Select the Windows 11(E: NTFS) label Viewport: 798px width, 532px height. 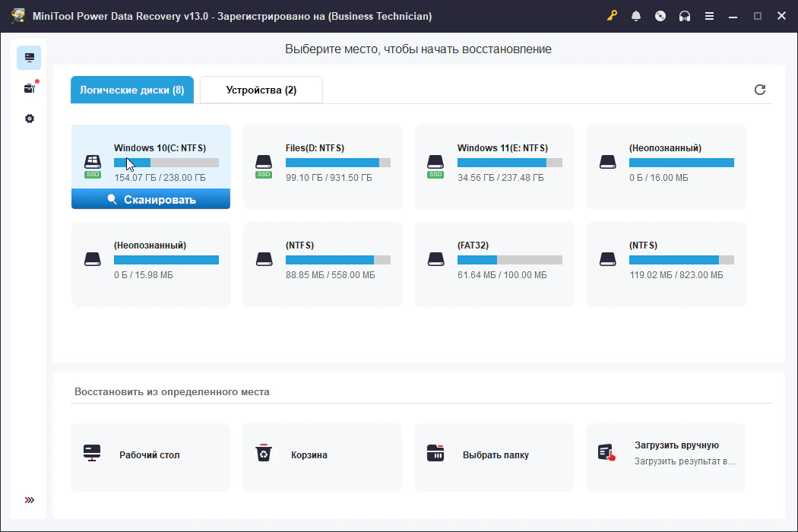pyautogui.click(x=503, y=147)
